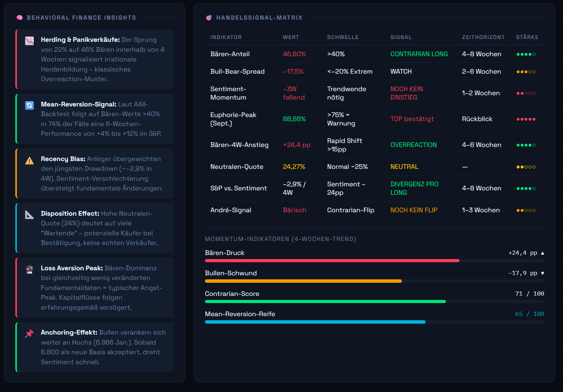Click the red Bären-Druck progress bar
Screen dimensions: 563x392
(x=332, y=261)
